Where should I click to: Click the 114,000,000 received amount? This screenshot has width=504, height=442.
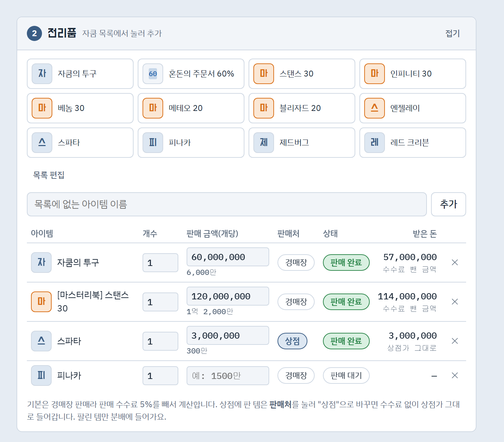407,297
